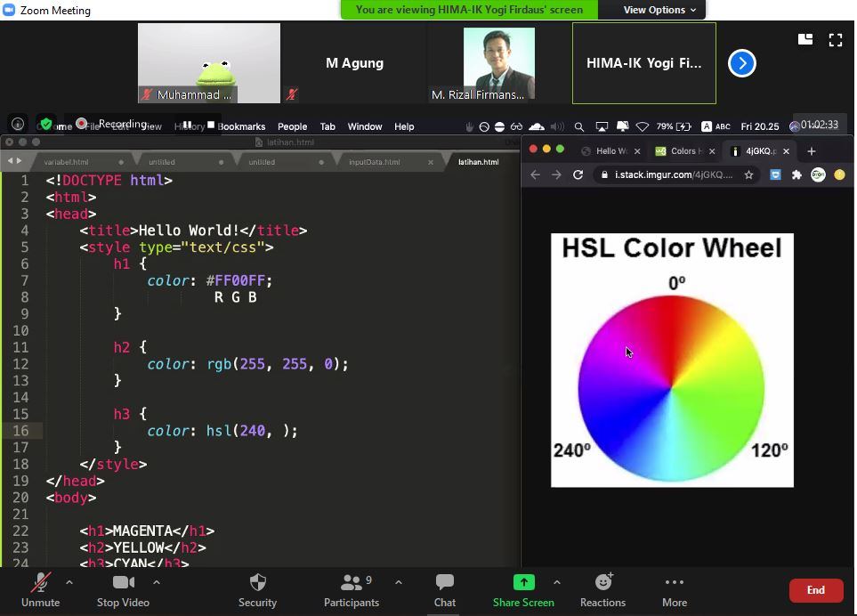Image resolution: width=857 pixels, height=616 pixels.
Task: Open the browser Extensions puzzle icon
Action: click(796, 174)
